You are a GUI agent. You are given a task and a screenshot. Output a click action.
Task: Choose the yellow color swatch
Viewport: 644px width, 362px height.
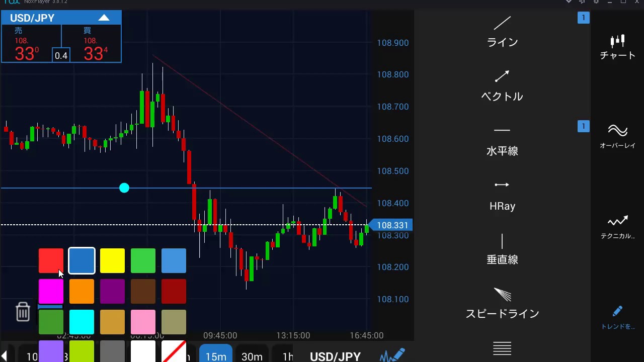112,260
